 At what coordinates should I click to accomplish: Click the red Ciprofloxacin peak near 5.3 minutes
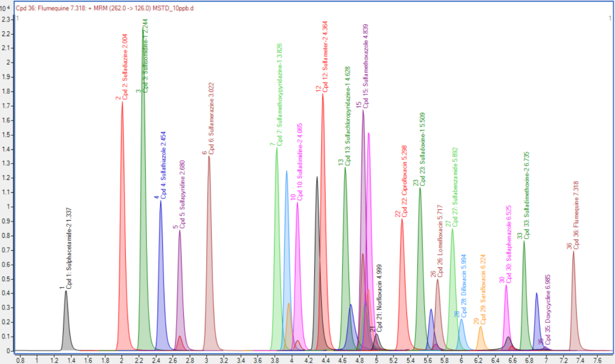[x=402, y=298]
